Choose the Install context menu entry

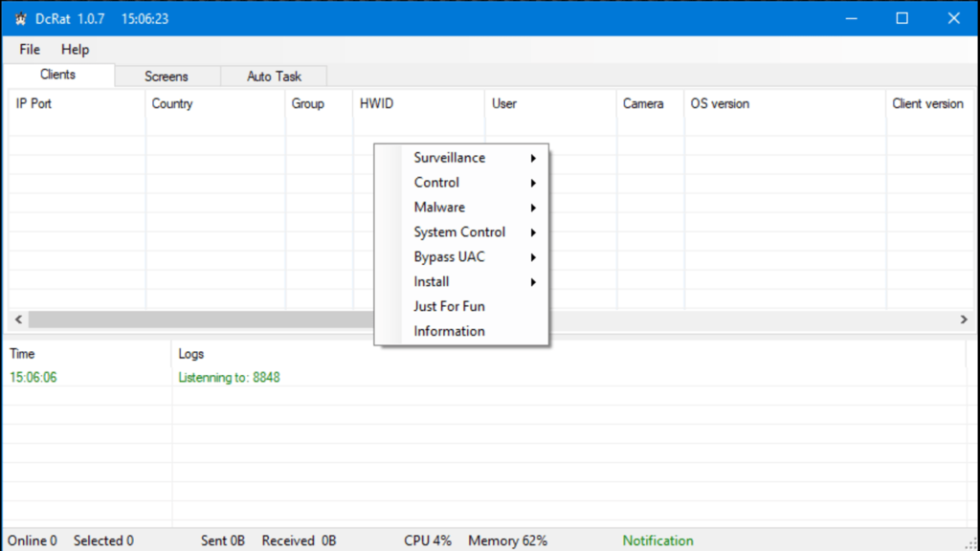point(461,282)
